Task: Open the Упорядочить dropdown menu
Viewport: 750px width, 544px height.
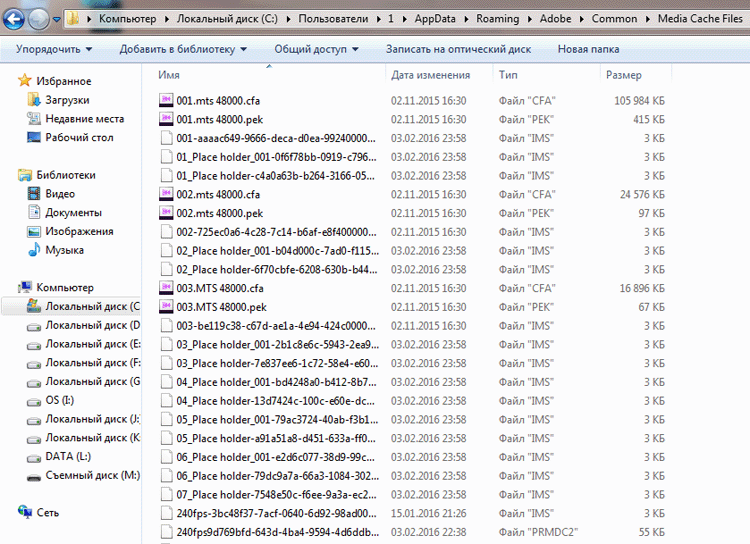Action: pos(54,49)
